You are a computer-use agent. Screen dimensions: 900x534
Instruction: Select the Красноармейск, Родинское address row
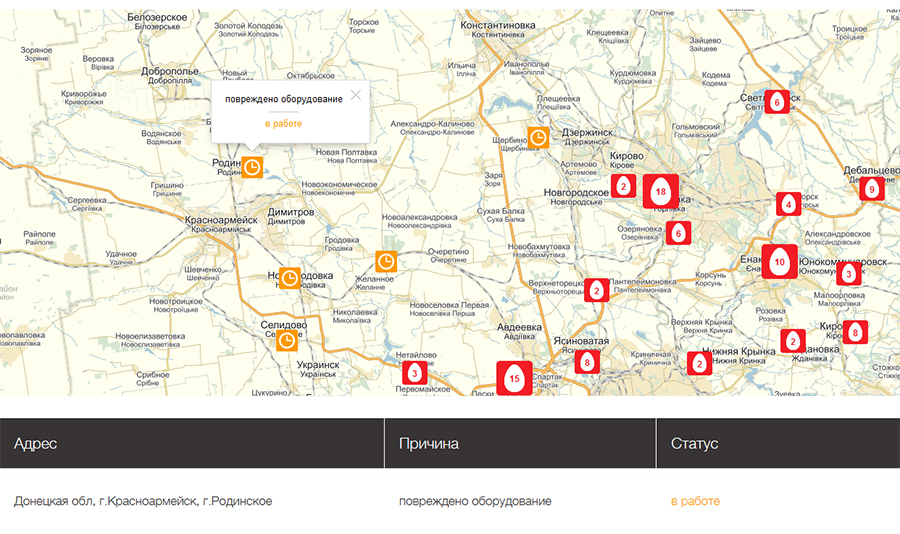(143, 501)
